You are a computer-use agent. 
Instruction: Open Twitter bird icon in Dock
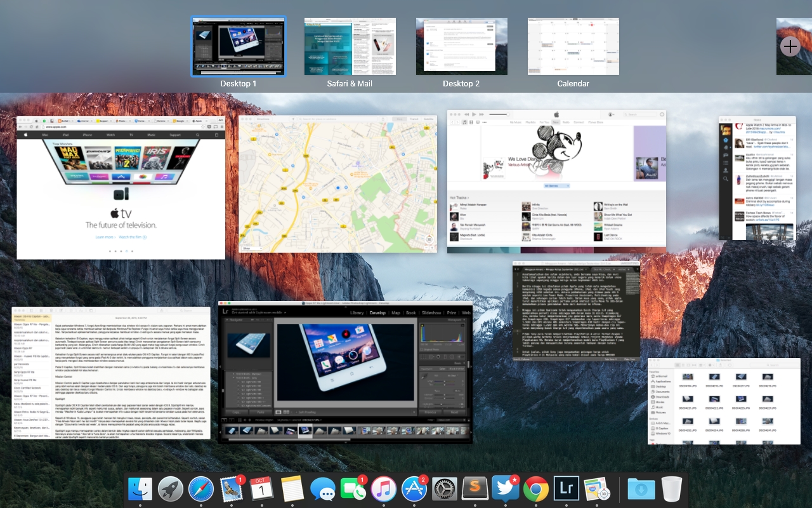click(x=506, y=489)
